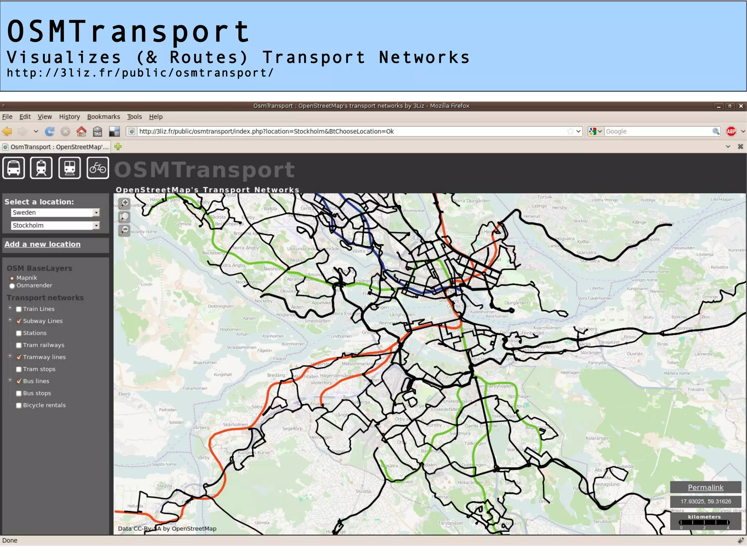Click the bicycle mode icon
747x560 pixels.
[x=98, y=168]
